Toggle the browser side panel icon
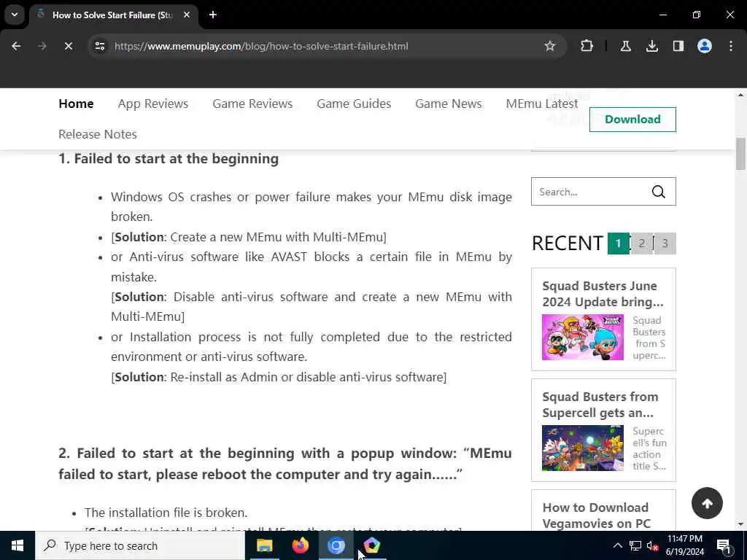 [x=678, y=46]
